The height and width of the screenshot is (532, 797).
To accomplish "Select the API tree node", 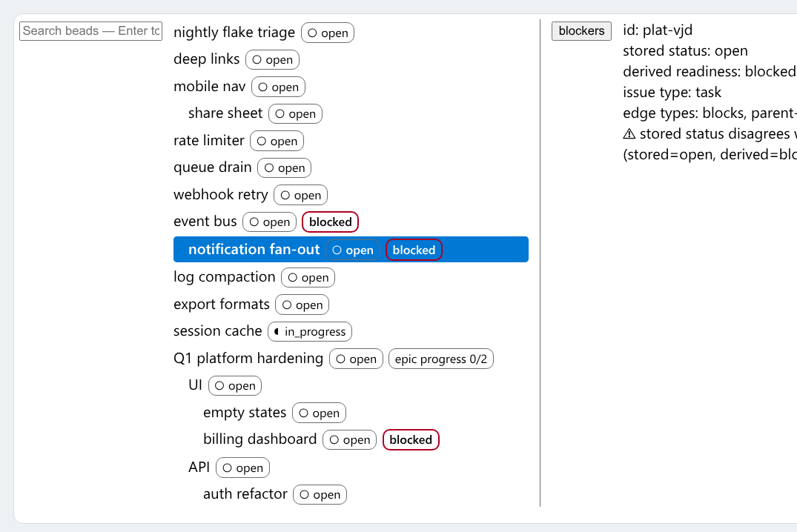I will (351, 468).
